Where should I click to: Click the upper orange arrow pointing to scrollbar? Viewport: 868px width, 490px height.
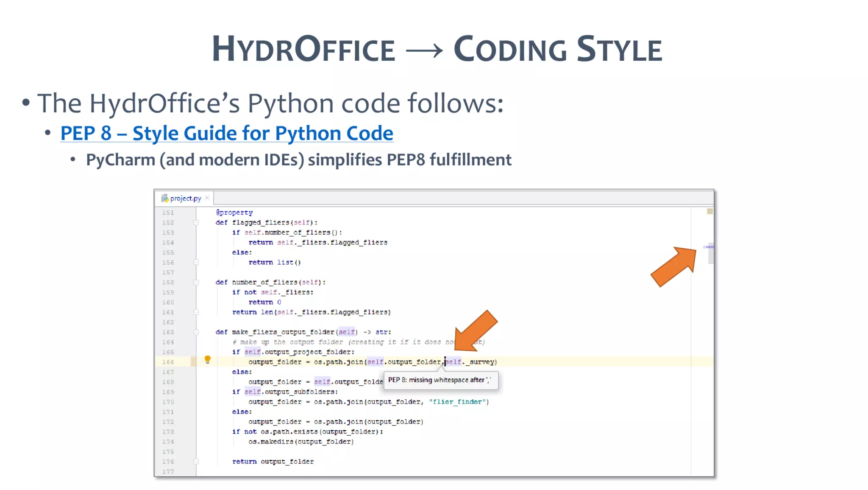674,266
